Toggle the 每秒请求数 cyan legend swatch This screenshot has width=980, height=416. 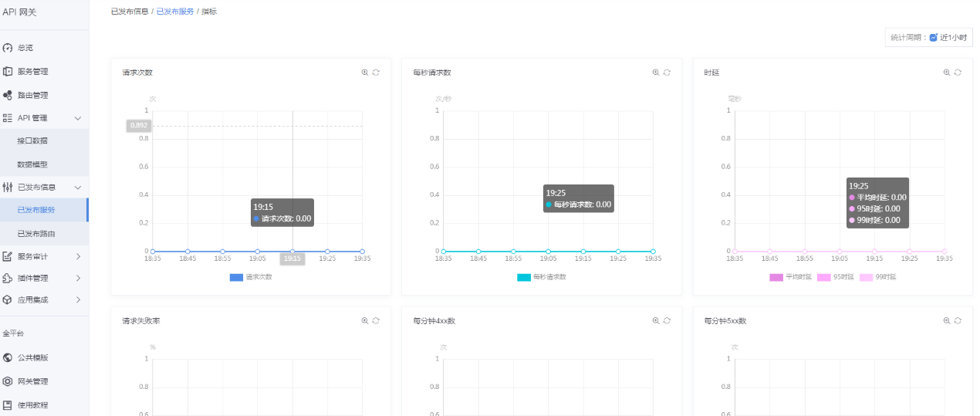pos(523,277)
